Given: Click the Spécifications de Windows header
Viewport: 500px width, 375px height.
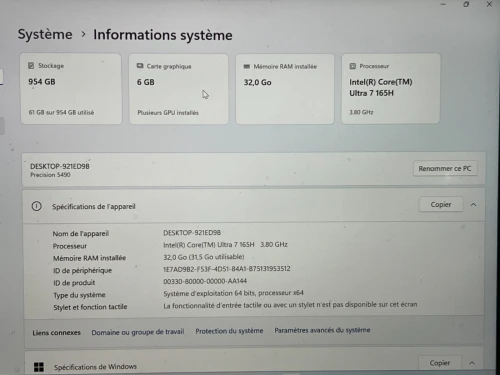Looking at the screenshot, I should [x=95, y=367].
